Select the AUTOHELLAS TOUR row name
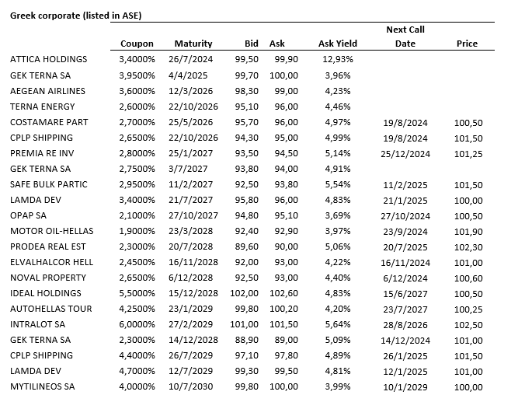 51,309
